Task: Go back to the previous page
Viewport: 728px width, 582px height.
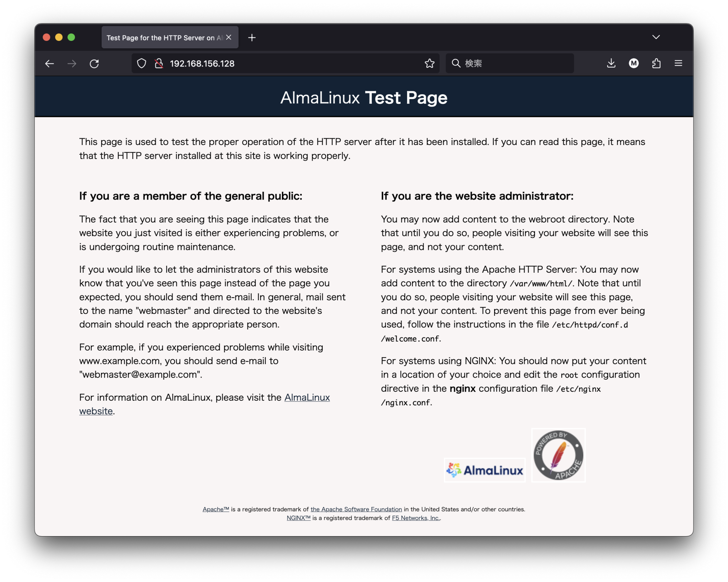Action: tap(50, 63)
